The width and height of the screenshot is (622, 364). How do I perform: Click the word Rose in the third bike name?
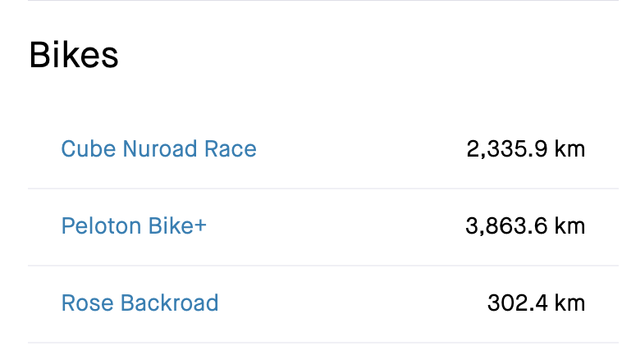click(87, 303)
